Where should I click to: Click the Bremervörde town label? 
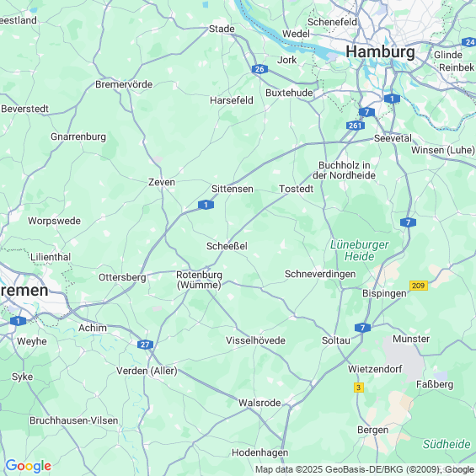click(124, 84)
